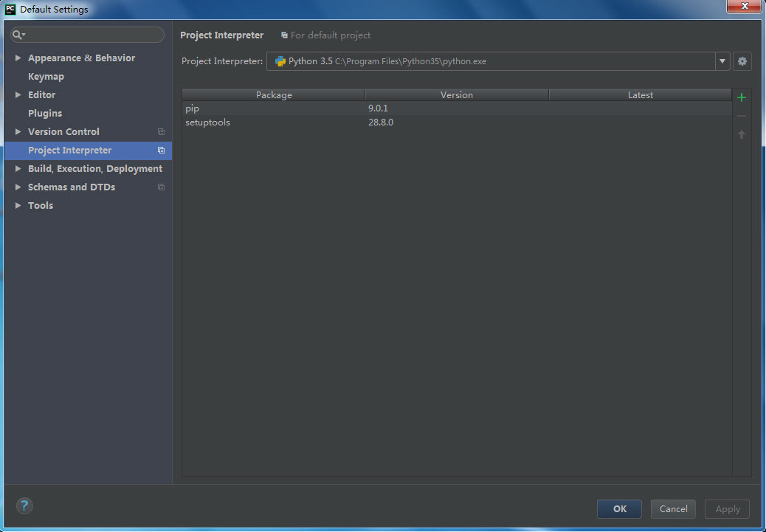Open the Plugins settings page
This screenshot has height=532, width=766.
pyautogui.click(x=45, y=113)
